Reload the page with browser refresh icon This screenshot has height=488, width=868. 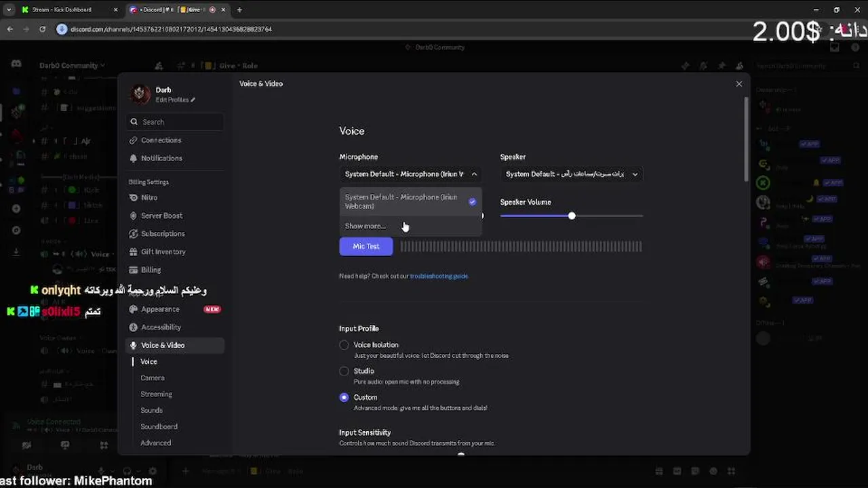42,29
